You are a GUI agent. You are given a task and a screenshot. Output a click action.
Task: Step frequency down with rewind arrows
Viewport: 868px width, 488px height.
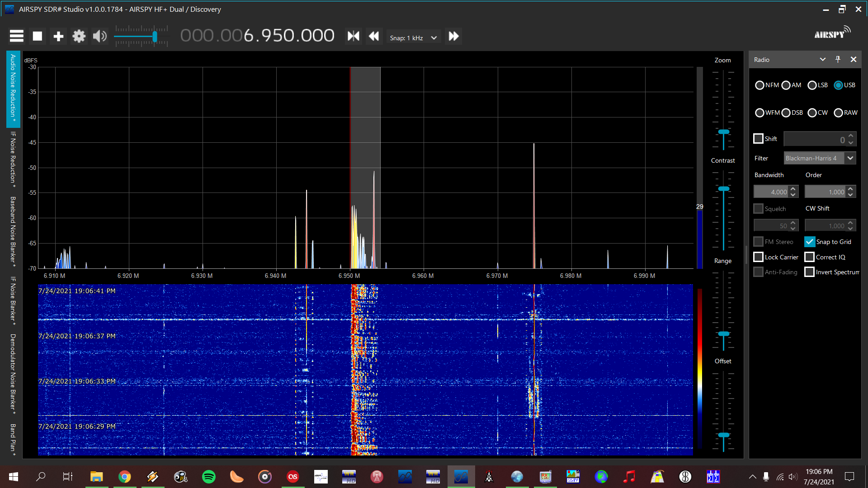coord(374,36)
